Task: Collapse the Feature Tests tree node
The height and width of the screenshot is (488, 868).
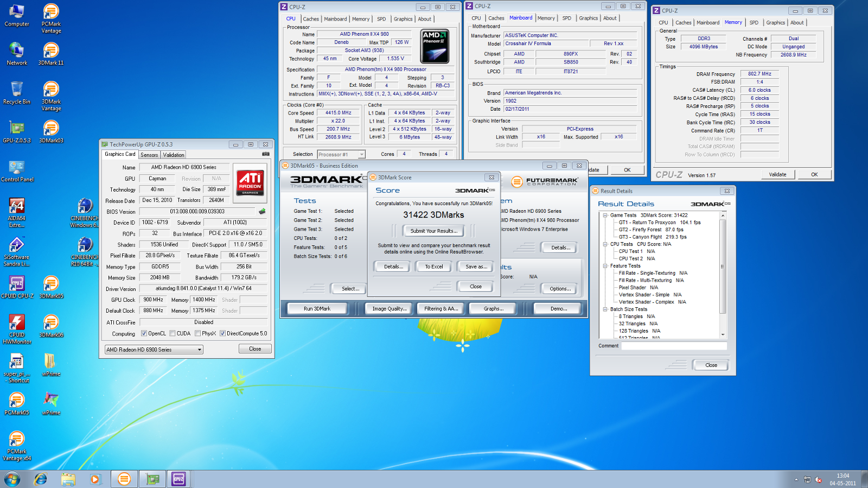Action: (605, 266)
